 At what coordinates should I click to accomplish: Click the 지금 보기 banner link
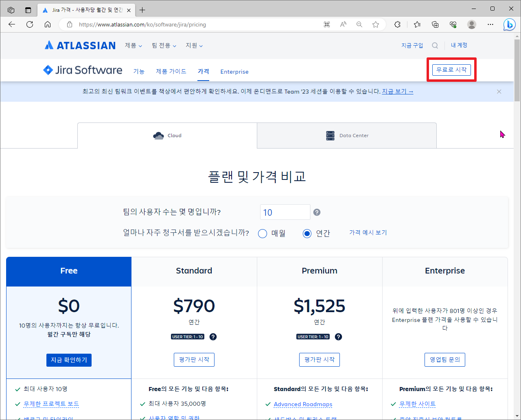coord(398,92)
